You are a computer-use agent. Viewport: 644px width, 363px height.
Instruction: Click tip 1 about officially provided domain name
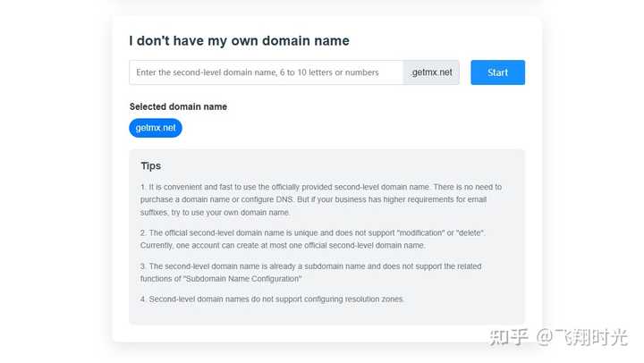tap(321, 199)
